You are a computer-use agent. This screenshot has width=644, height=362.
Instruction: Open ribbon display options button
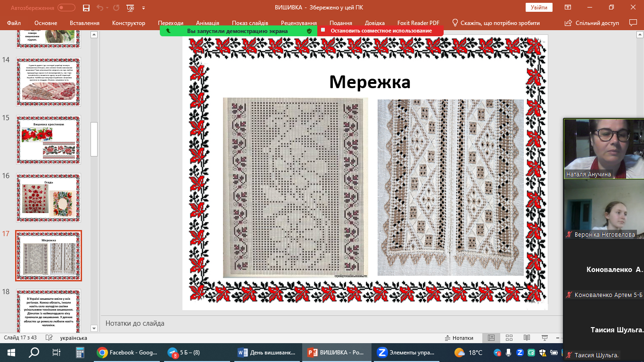[x=568, y=8]
